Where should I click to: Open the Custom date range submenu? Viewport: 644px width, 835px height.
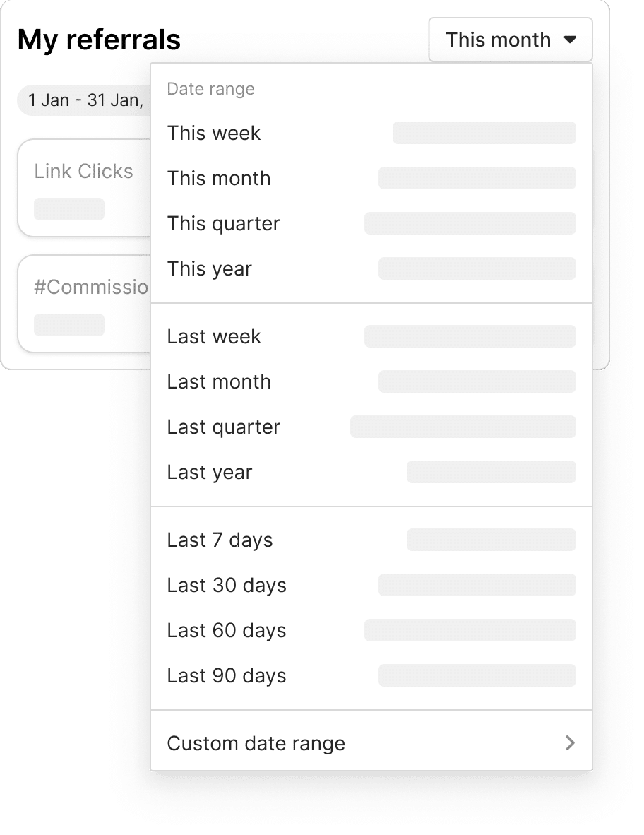click(x=256, y=744)
